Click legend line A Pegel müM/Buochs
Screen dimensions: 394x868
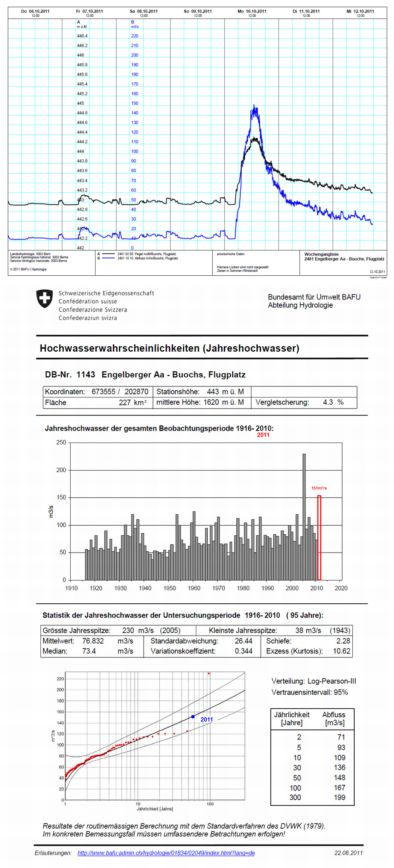coord(137,254)
